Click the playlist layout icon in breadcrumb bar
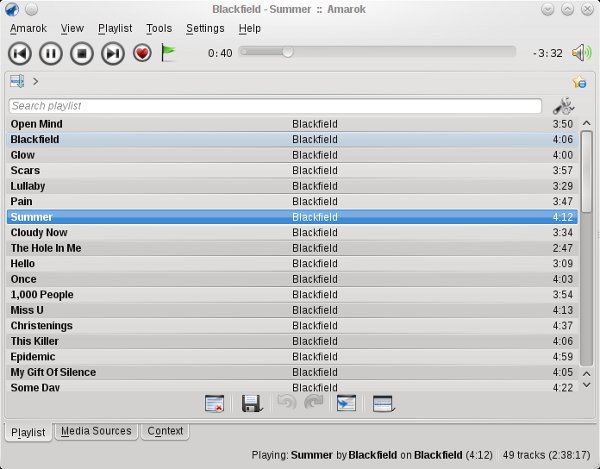The image size is (600, 469). click(17, 81)
